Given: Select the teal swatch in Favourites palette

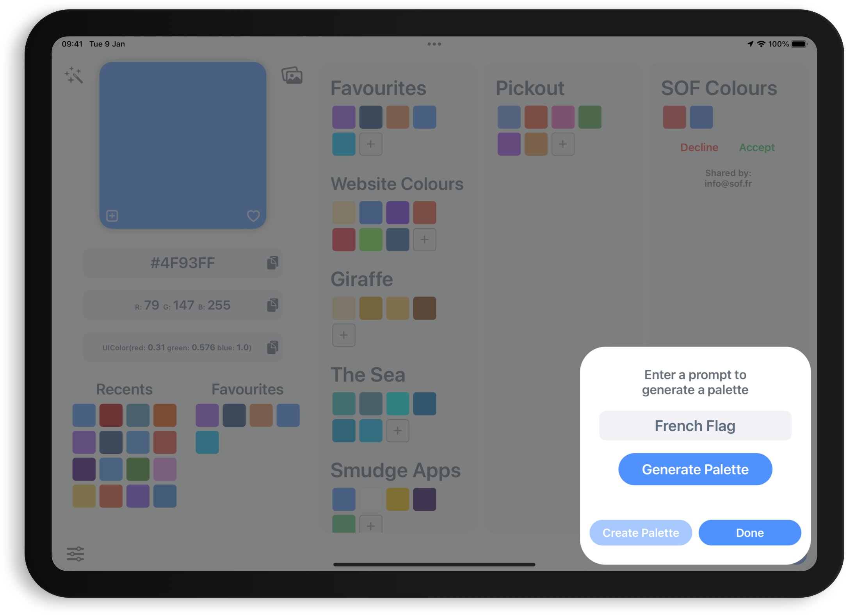Looking at the screenshot, I should [x=344, y=144].
